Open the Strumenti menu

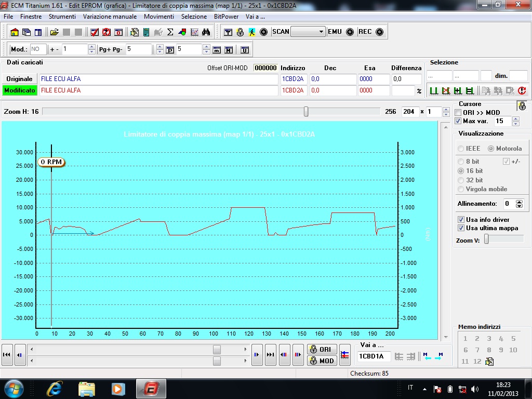62,17
